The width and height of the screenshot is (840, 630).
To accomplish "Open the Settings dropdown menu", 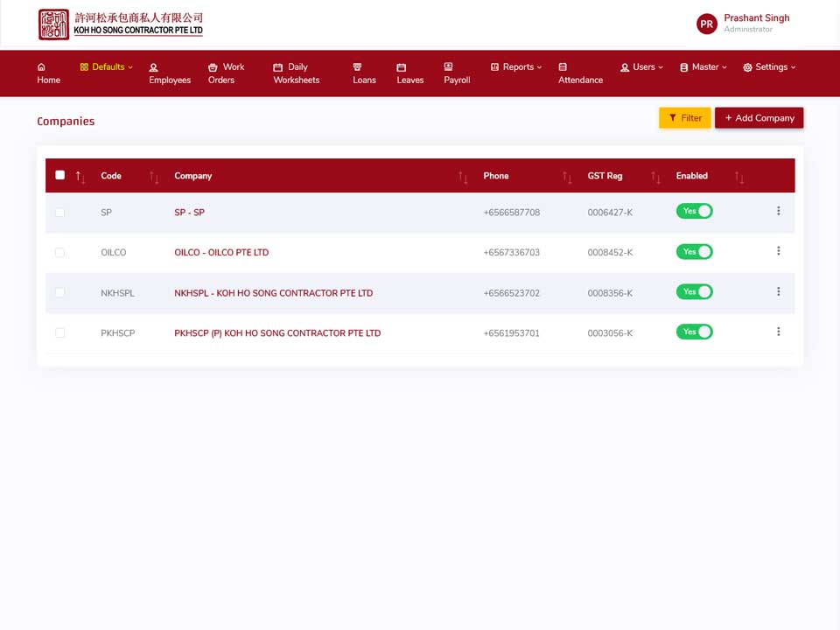I will tap(769, 67).
